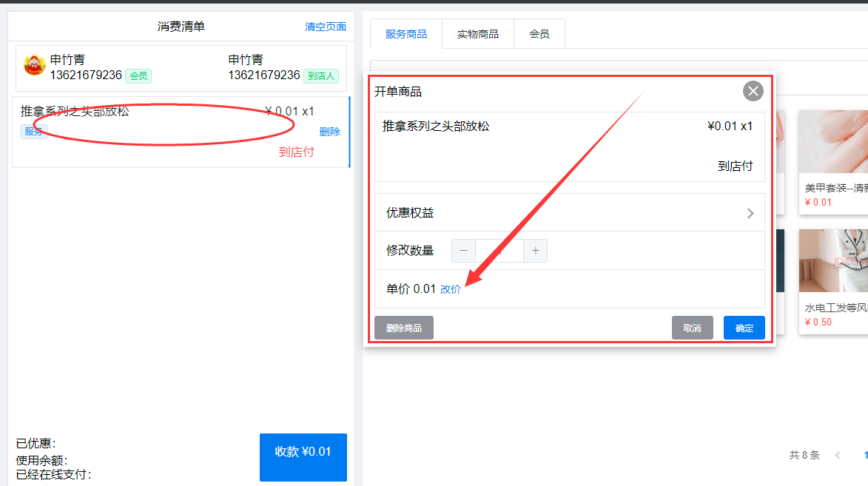Click the 已优惠 label
This screenshot has width=868, height=486.
pos(36,443)
